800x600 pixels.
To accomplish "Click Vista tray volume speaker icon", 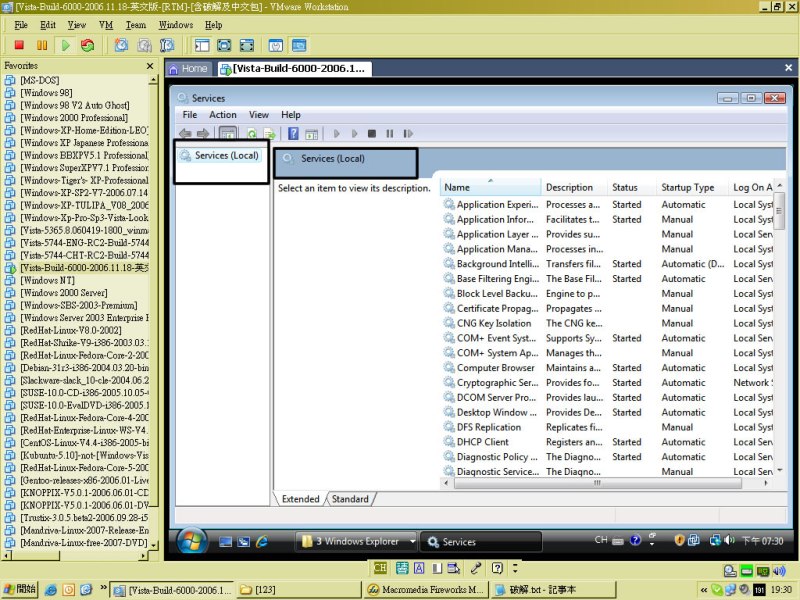I will [730, 540].
